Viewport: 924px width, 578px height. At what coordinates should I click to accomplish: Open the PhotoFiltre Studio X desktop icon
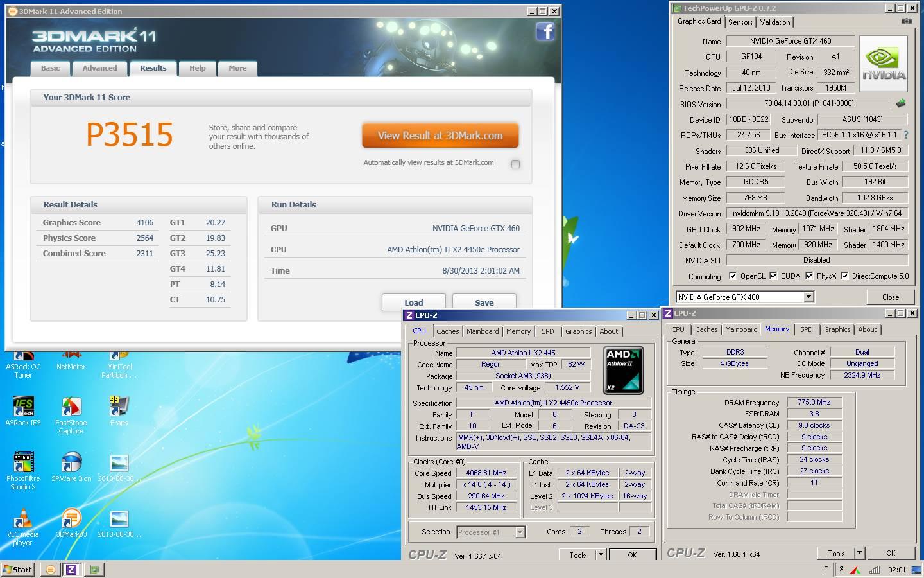point(23,471)
